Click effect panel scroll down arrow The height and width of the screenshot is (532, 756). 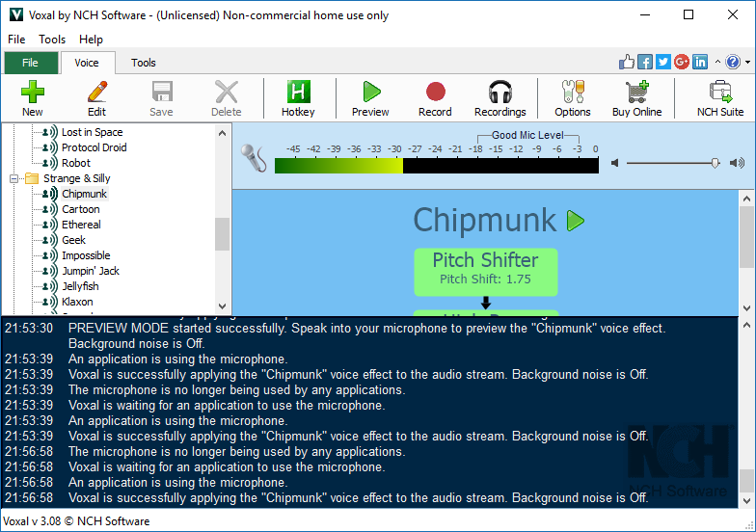click(746, 308)
